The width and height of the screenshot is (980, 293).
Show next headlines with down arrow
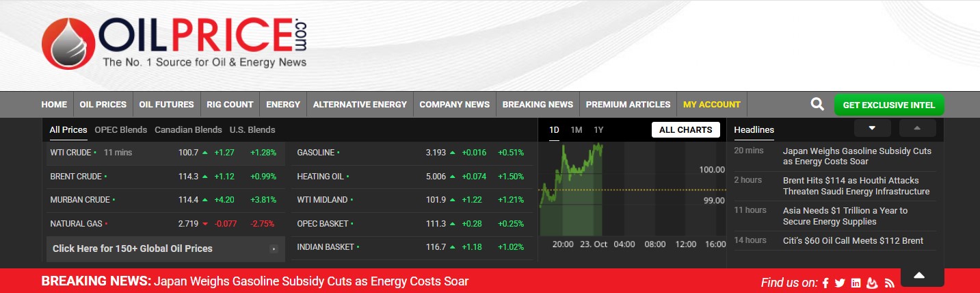pyautogui.click(x=872, y=128)
